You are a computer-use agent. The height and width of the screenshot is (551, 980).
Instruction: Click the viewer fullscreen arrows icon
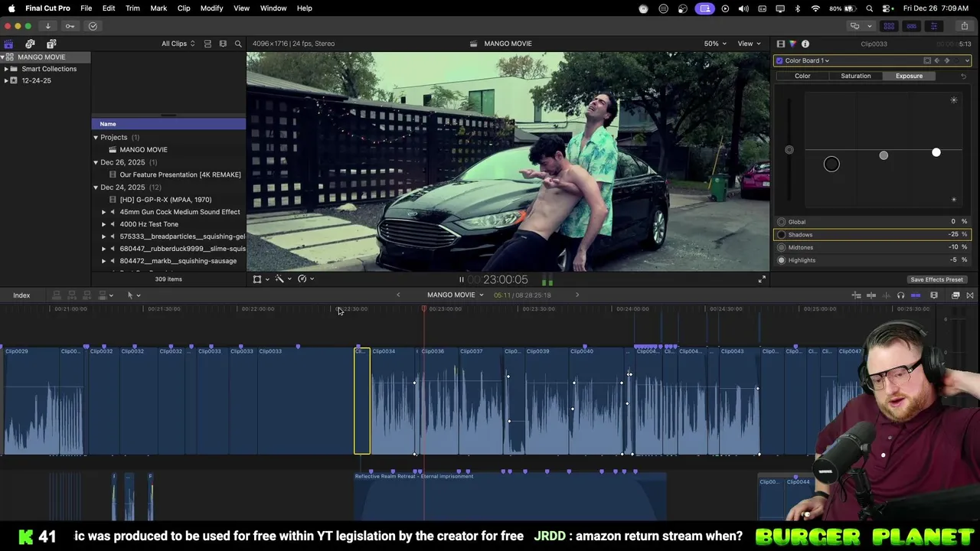(x=762, y=279)
